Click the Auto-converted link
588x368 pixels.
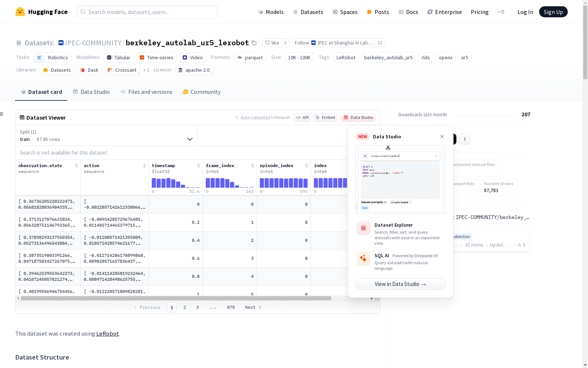pos(255,117)
